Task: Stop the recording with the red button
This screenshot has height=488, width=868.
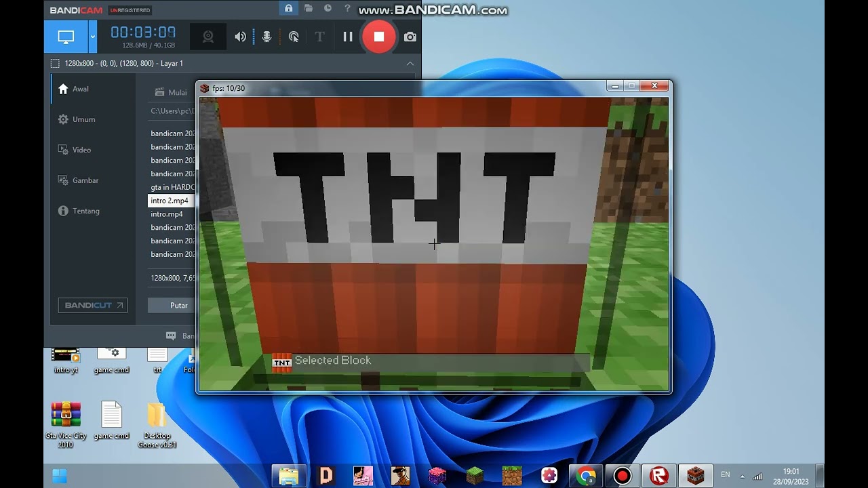Action: [x=379, y=37]
